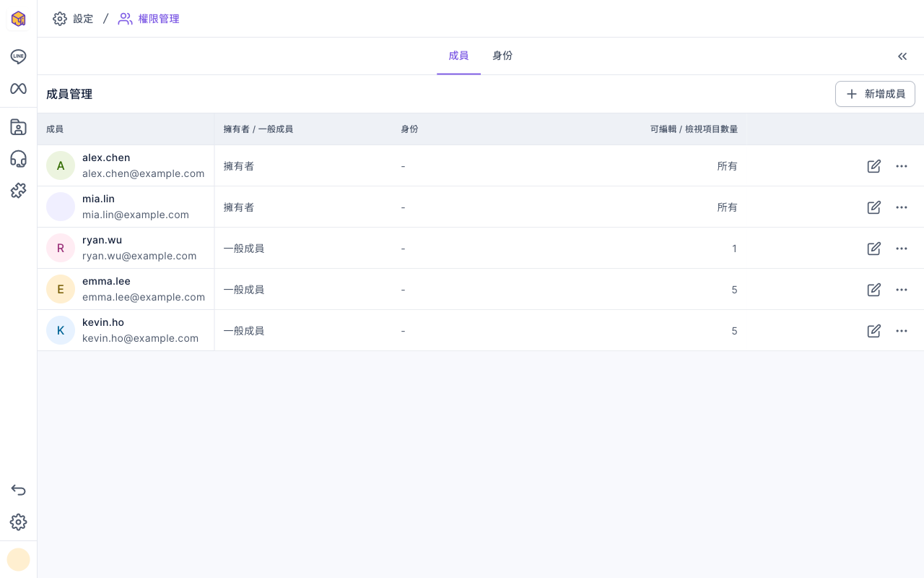
Task: Open the contacts folder icon in sidebar
Action: coord(18,127)
